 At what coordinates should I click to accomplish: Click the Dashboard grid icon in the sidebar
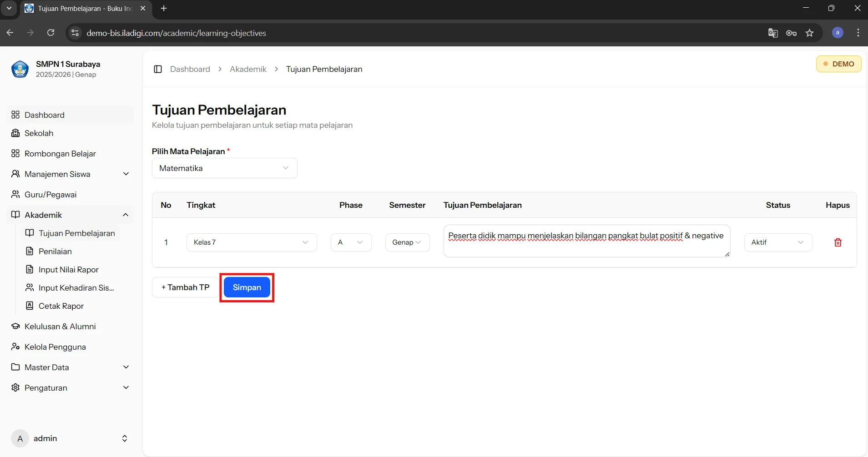click(15, 115)
